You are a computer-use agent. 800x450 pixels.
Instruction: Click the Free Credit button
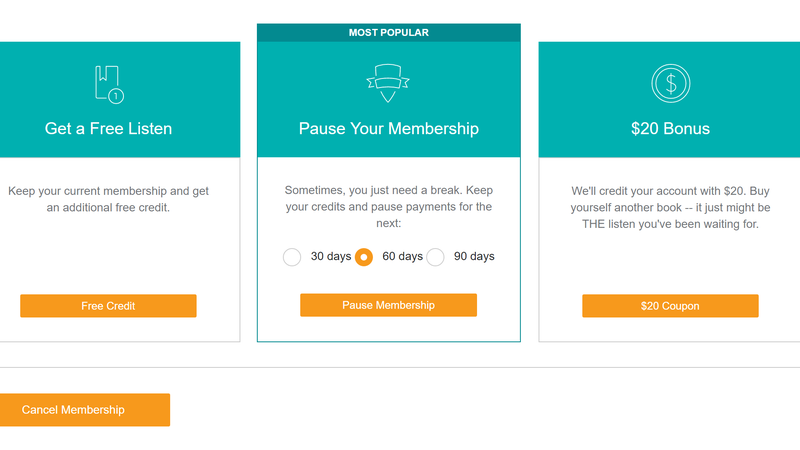click(x=108, y=306)
